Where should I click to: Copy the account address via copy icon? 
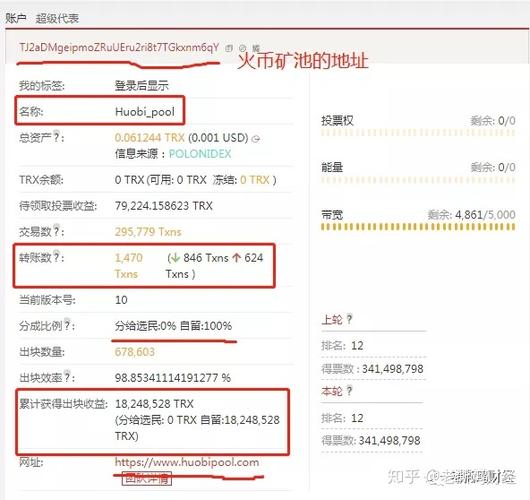229,48
